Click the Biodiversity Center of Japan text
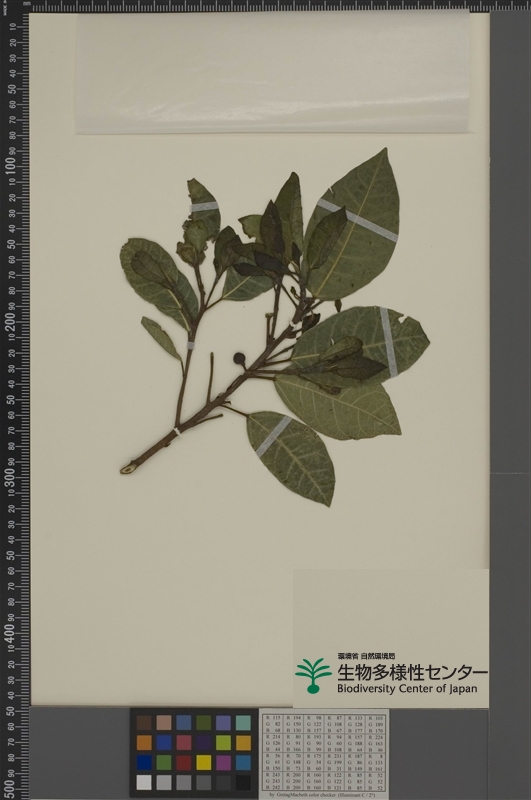 click(407, 689)
